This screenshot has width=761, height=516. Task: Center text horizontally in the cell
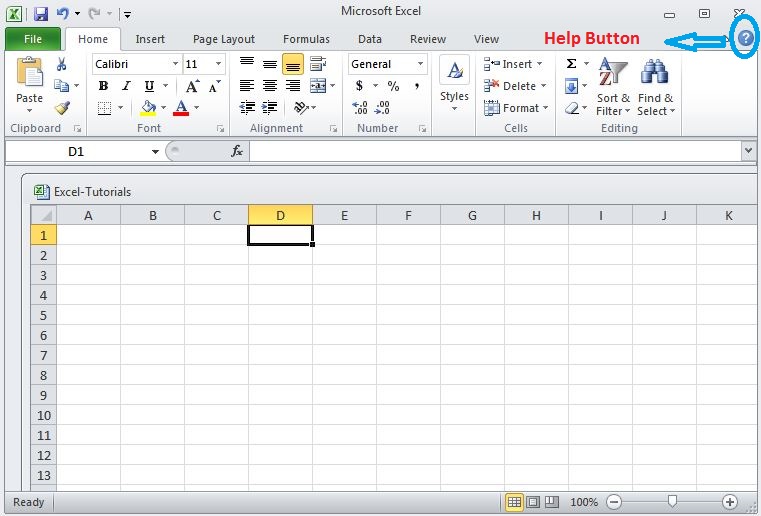click(x=270, y=86)
